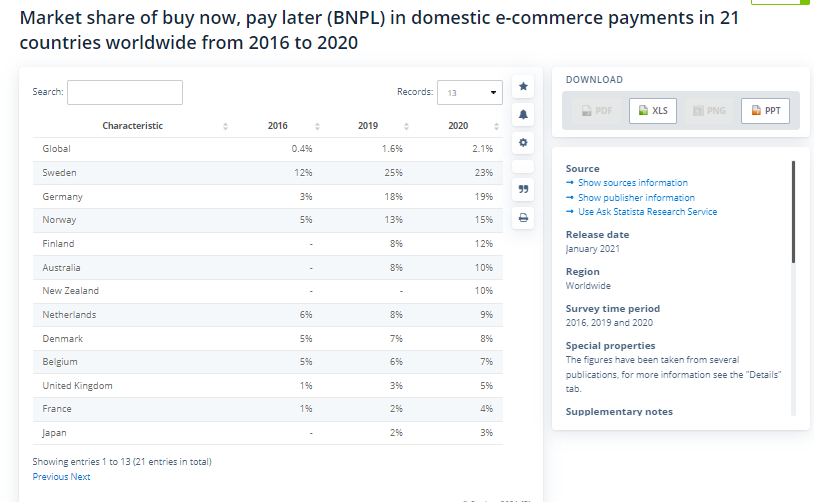Open Show publisher information link

[636, 198]
